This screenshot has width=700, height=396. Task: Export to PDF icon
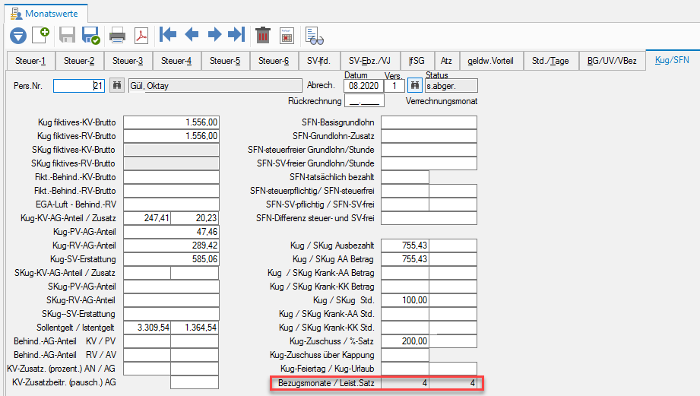point(142,35)
